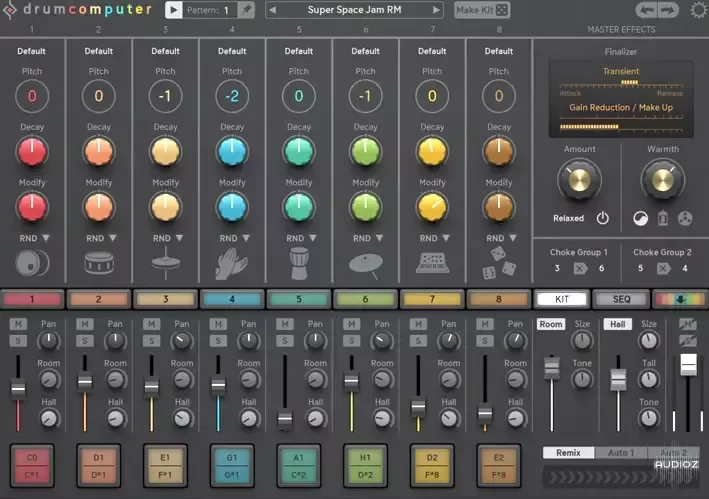
Task: Click the drumcomputer logo icon
Action: [9, 9]
